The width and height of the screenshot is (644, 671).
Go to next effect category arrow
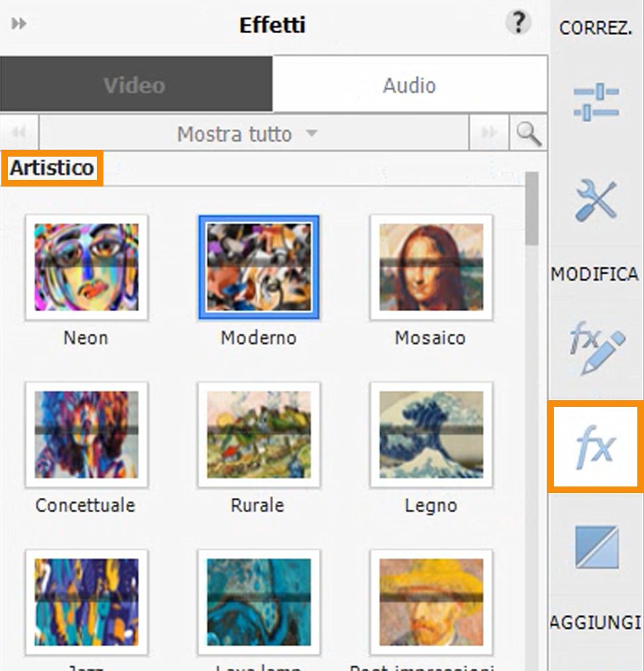pos(489,132)
